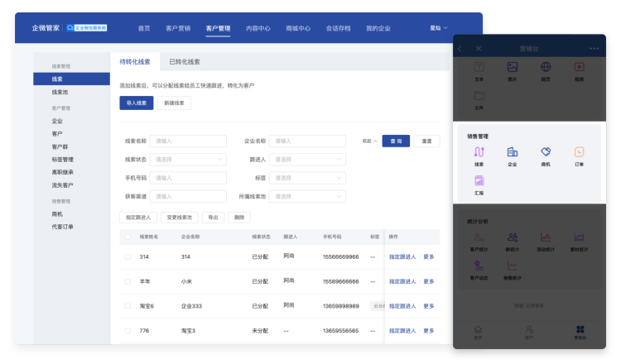Open the 汇报 icon in 销售管理 panel

tap(479, 182)
